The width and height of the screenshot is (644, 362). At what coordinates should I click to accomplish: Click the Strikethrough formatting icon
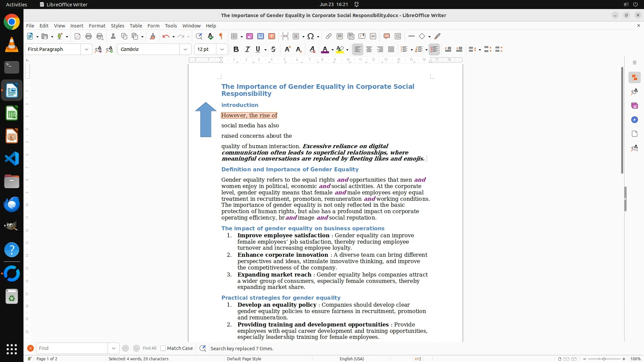[273, 49]
